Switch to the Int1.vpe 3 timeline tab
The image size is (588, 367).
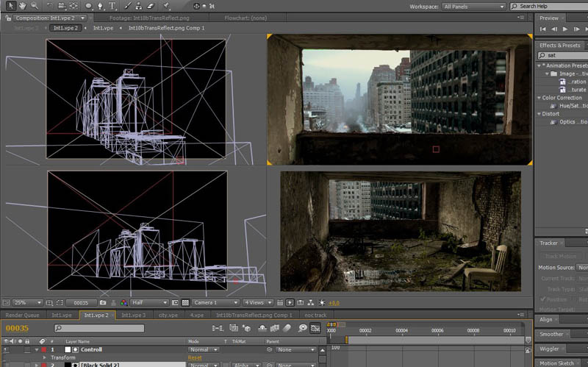click(134, 315)
